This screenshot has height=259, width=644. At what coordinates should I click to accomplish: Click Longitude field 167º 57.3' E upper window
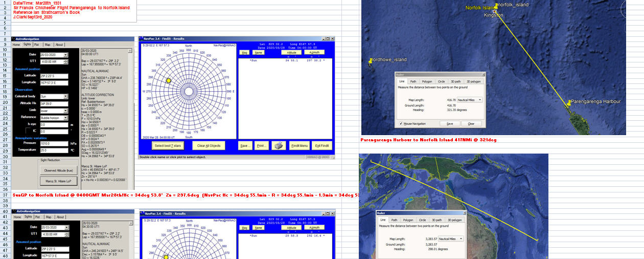54,82
